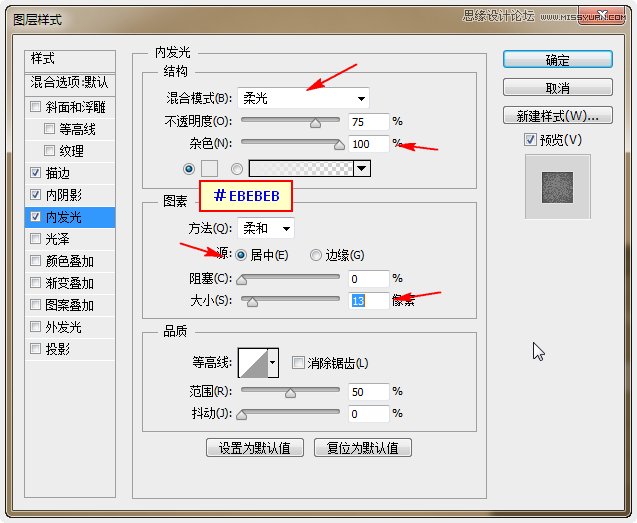The height and width of the screenshot is (523, 637).
Task: Select the solid color radio button
Action: point(189,169)
